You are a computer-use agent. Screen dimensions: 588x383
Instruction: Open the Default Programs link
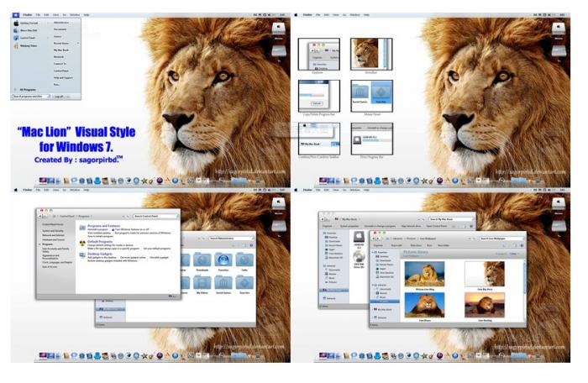[x=100, y=242]
